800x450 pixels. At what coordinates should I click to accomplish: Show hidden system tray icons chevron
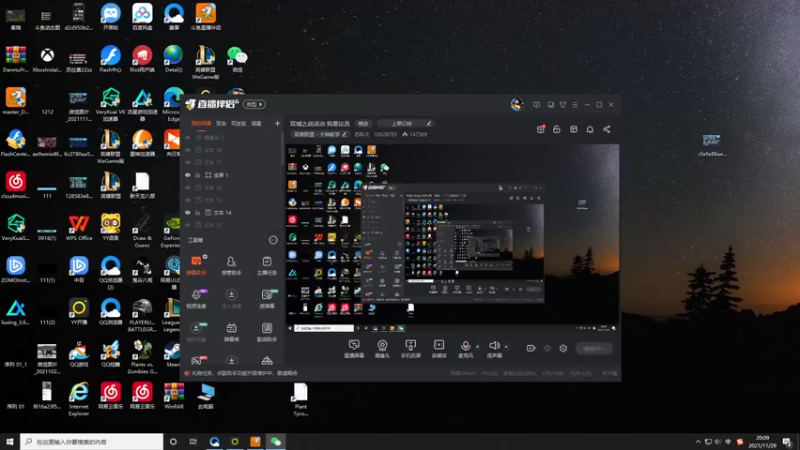[x=698, y=442]
